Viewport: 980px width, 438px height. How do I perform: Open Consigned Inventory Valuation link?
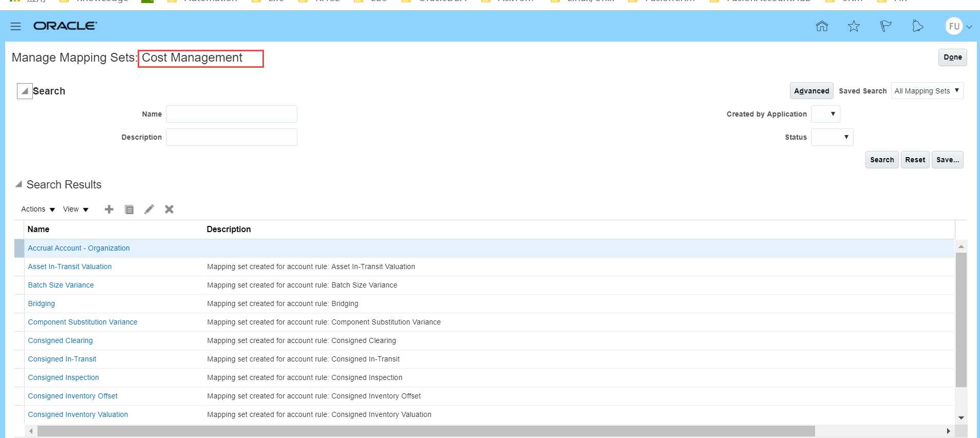tap(78, 414)
